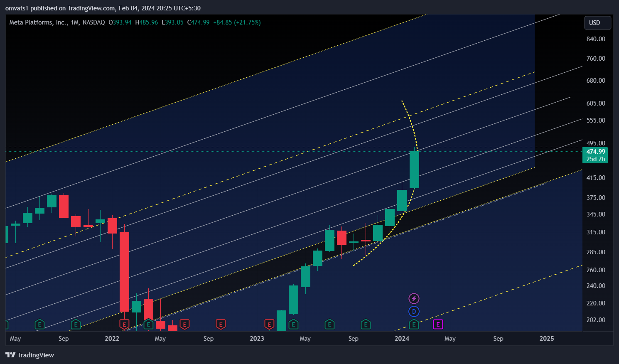Click the 220.00 price axis label
This screenshot has width=619, height=364.
pos(596,303)
